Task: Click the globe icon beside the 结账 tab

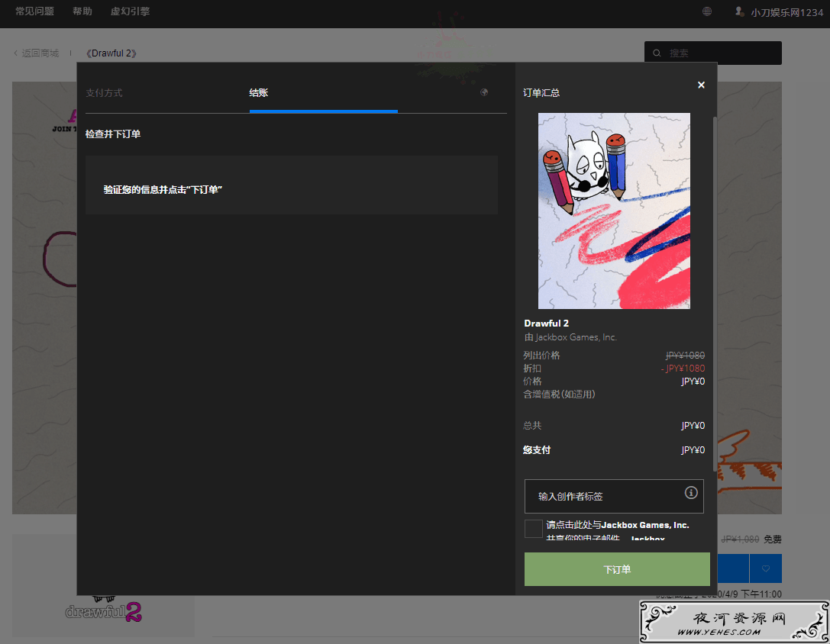Action: tap(484, 92)
